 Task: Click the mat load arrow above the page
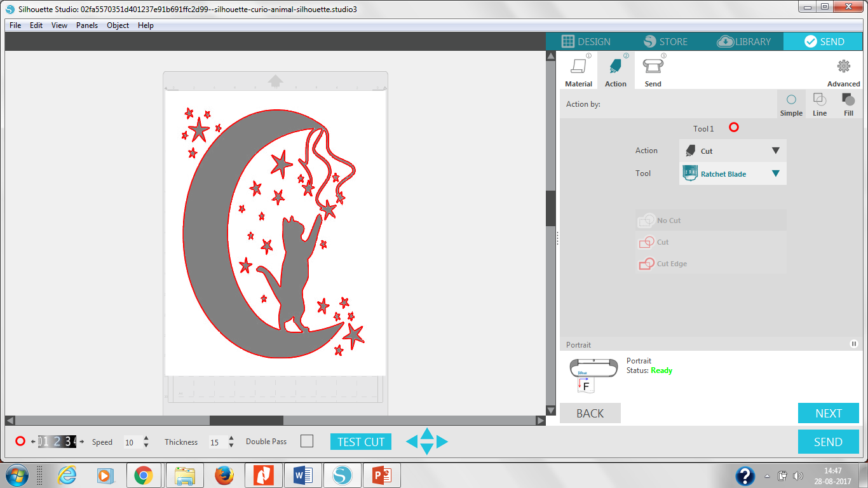(x=275, y=81)
